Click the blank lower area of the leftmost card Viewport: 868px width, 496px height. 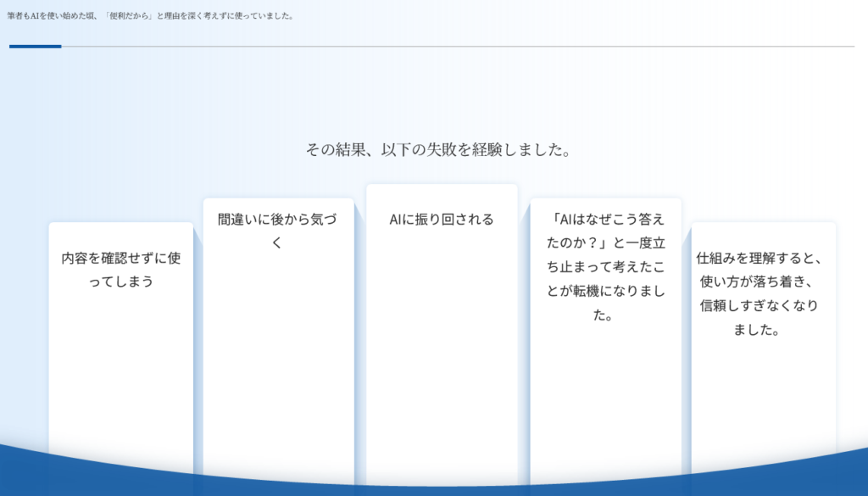(120, 382)
